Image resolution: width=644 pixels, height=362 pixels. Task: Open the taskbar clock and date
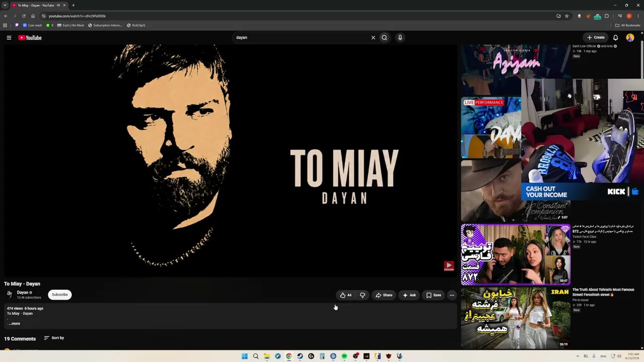[633, 356]
